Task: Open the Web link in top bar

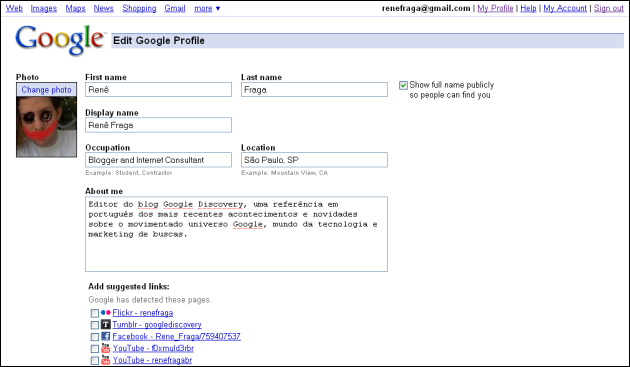Action: pyautogui.click(x=14, y=8)
